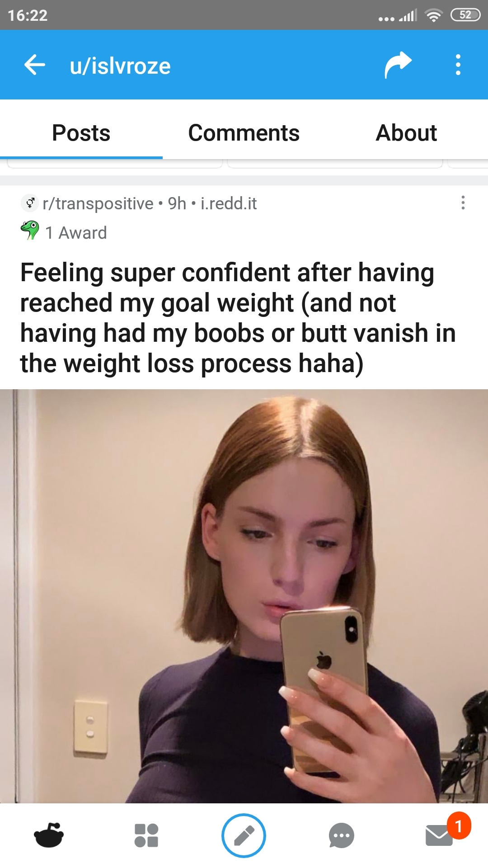Open the communities grid icon

pos(146,835)
